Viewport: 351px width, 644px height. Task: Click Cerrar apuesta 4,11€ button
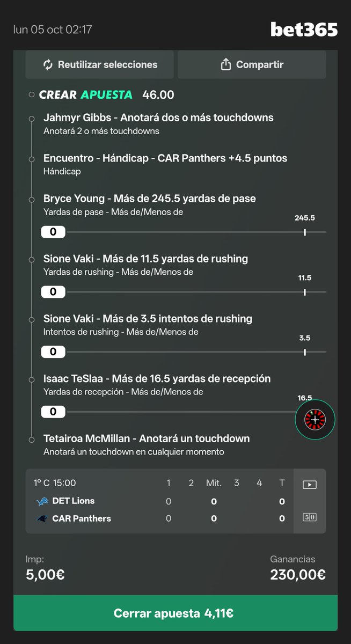[175, 613]
